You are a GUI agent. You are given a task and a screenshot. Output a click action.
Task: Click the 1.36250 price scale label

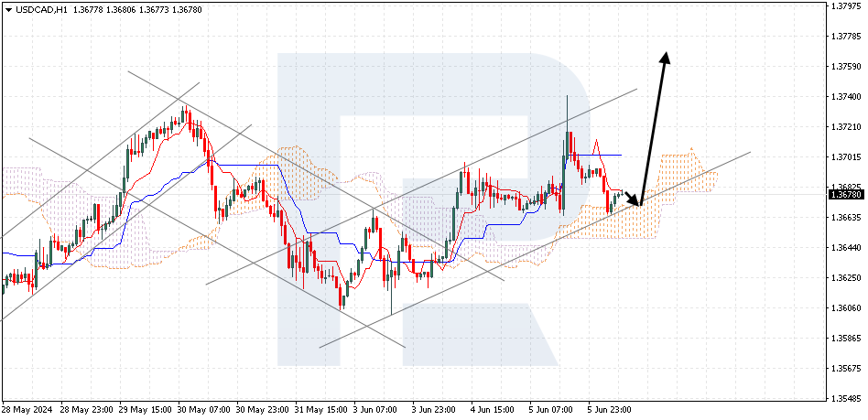(x=847, y=278)
